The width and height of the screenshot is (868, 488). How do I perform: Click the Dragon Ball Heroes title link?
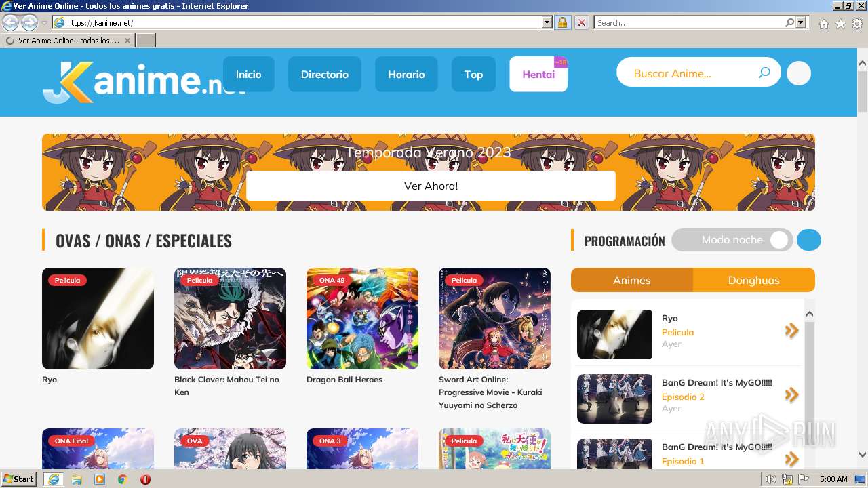click(344, 380)
